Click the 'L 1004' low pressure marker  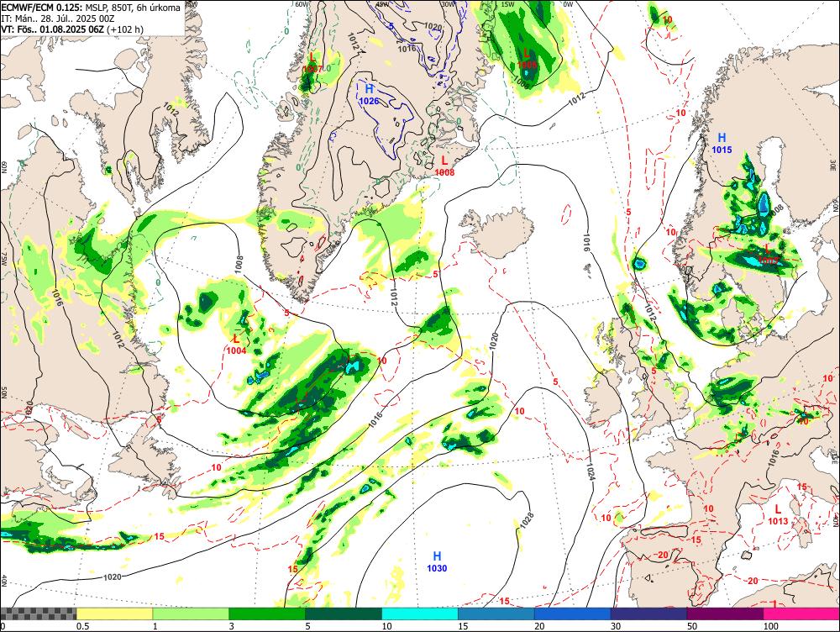coord(236,344)
